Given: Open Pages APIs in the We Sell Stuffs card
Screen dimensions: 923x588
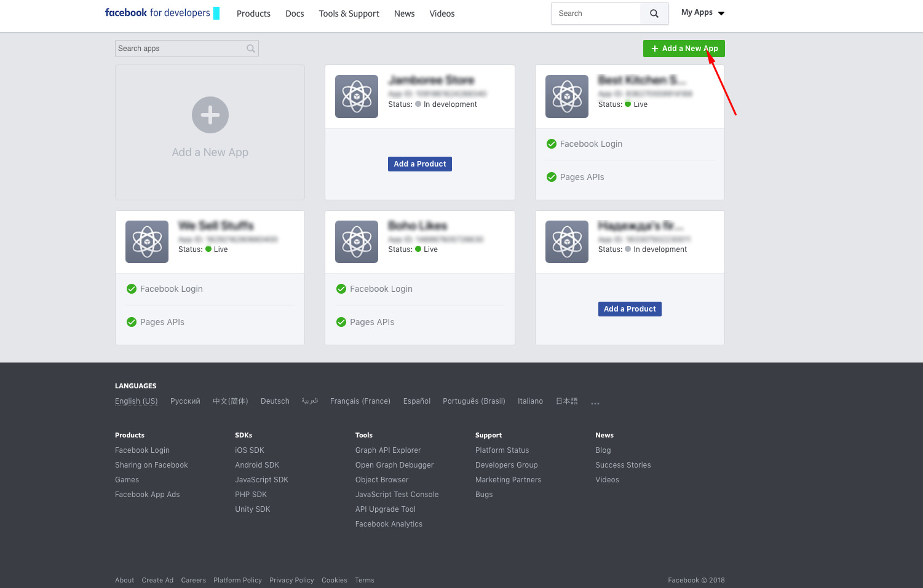Looking at the screenshot, I should pyautogui.click(x=162, y=322).
